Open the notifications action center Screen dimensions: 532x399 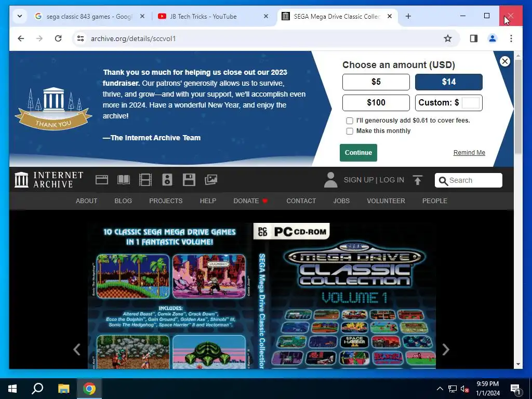(x=515, y=389)
